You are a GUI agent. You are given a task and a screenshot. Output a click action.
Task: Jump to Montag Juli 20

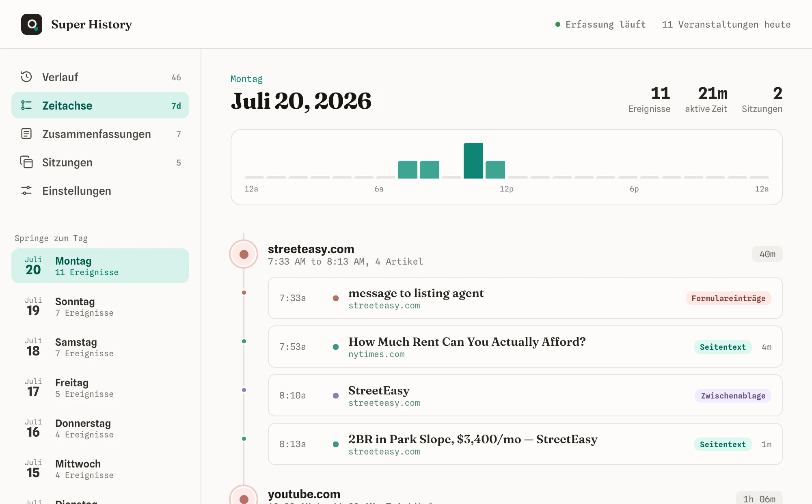100,266
